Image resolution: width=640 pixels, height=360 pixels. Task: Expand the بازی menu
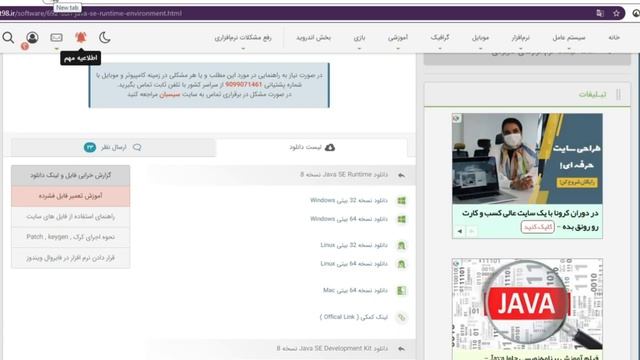coord(359,38)
